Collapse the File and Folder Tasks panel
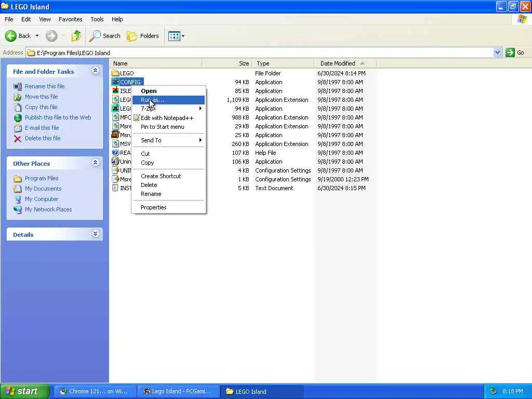Screen dimensions: 532x399 [96, 71]
